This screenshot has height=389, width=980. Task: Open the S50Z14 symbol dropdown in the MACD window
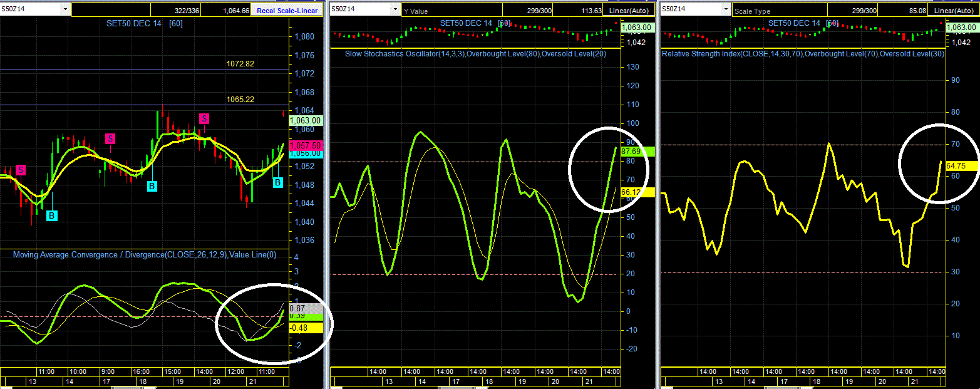point(66,9)
